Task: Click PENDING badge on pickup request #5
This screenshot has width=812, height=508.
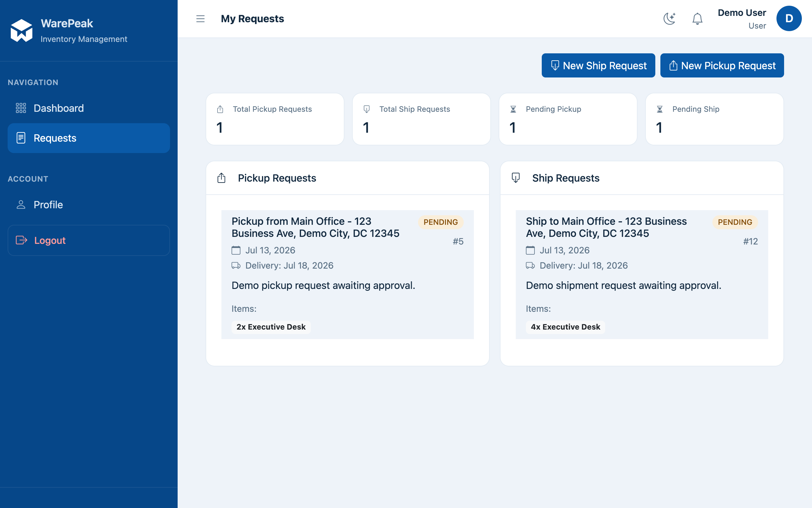Action: click(x=441, y=222)
